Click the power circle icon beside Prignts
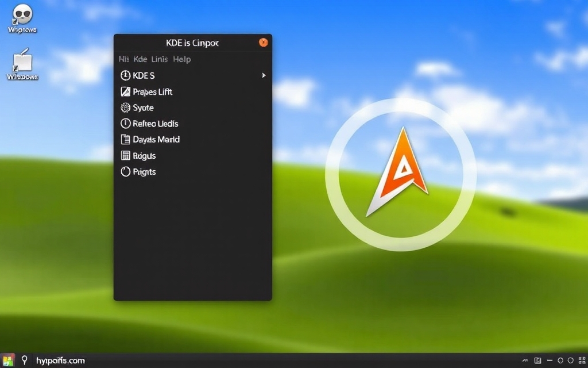This screenshot has height=368, width=588. point(125,171)
